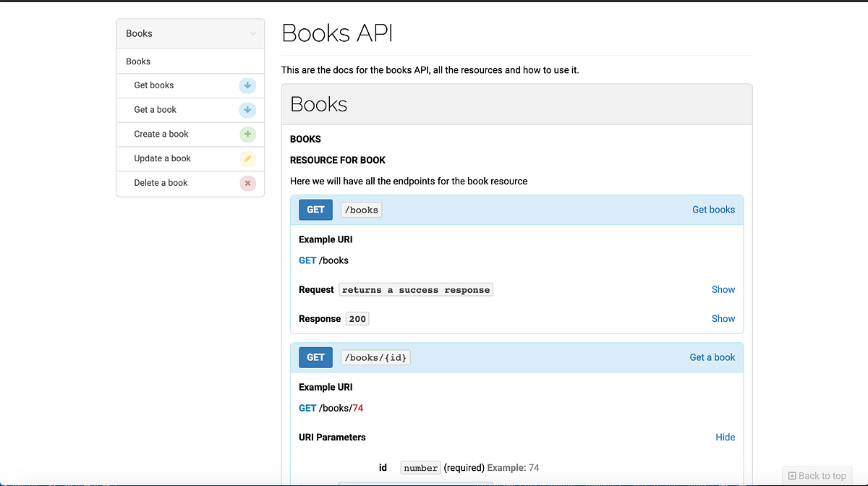Image resolution: width=868 pixels, height=486 pixels.
Task: Click the down-arrow icon beside Get books
Action: click(x=247, y=85)
